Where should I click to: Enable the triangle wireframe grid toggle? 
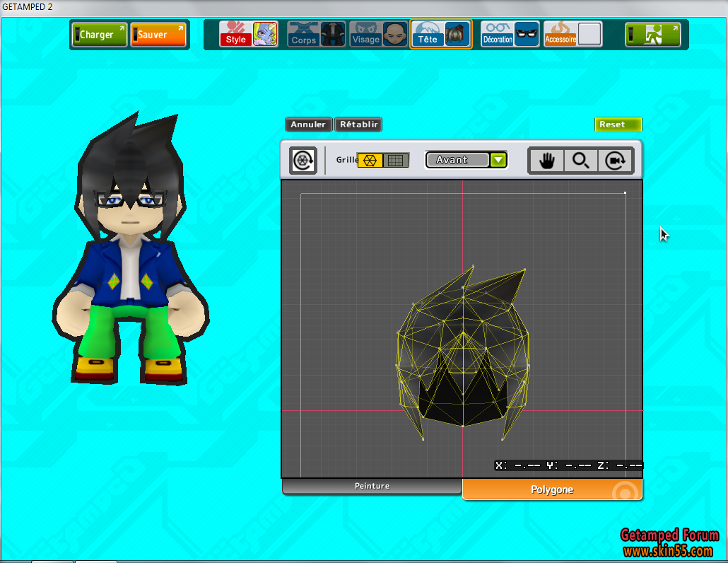click(370, 161)
